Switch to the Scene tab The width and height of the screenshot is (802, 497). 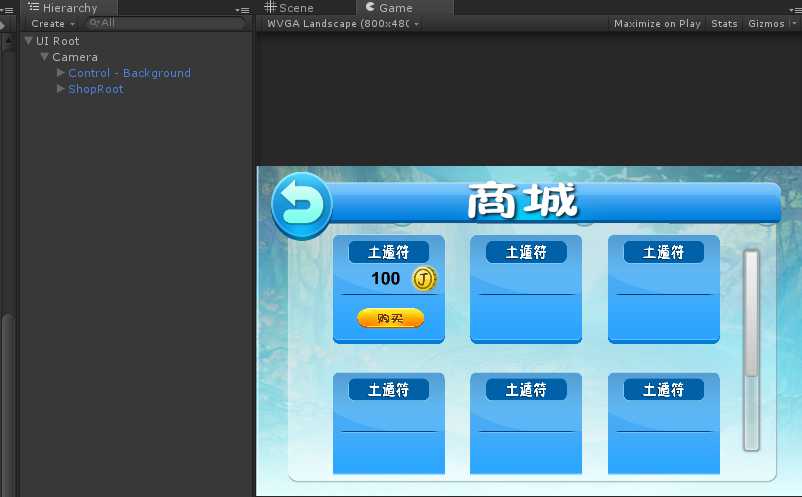click(x=289, y=8)
